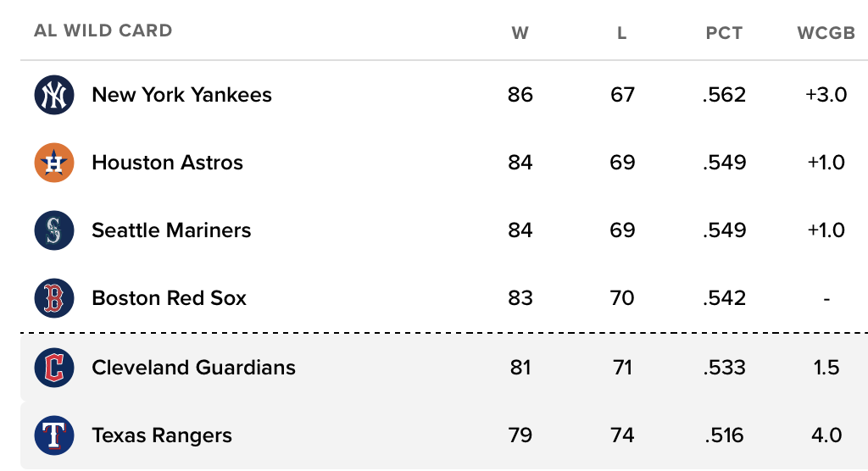Click the Houston Astros logo

pyautogui.click(x=54, y=163)
